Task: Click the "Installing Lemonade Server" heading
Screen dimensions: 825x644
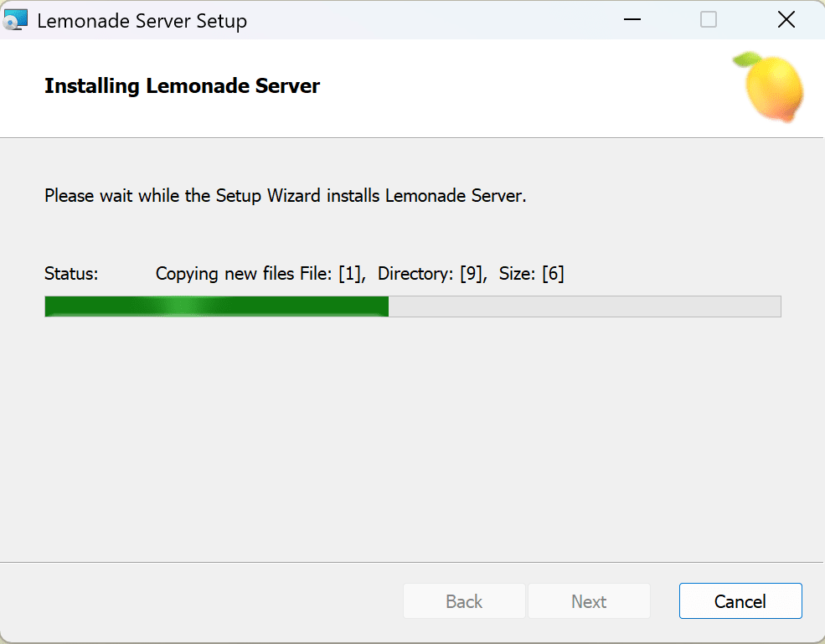Action: (x=182, y=86)
